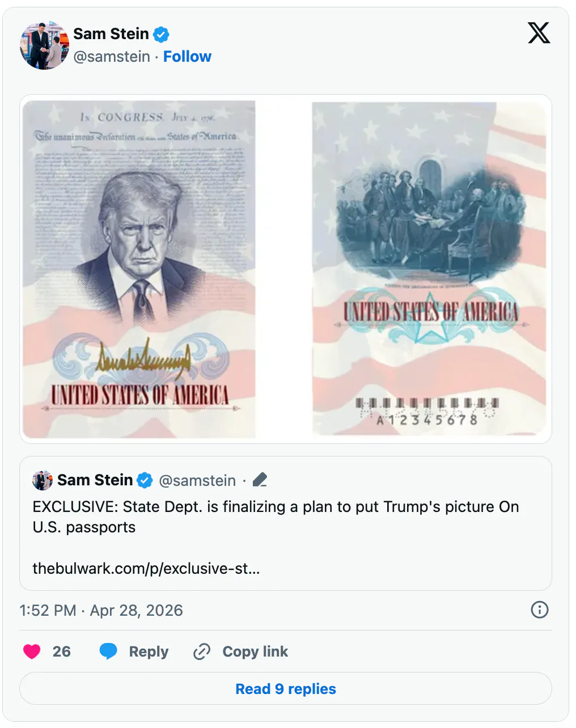Click the right passport image with signing scene

click(430, 268)
